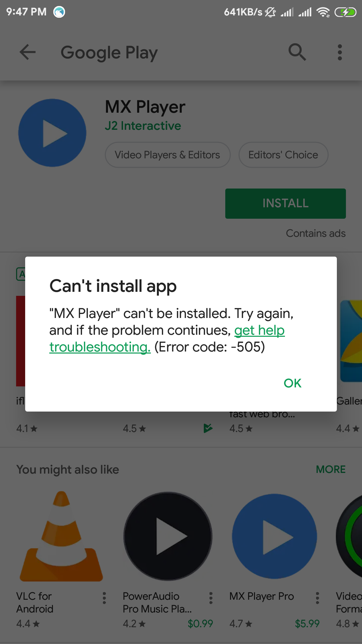Open options menu for MX Player Pro

pos(317,598)
